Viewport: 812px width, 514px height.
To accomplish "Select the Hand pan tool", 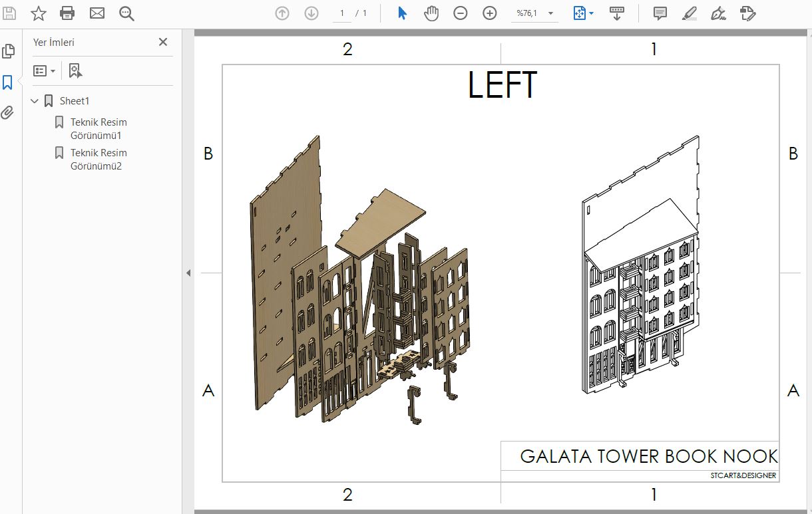I will pos(431,13).
